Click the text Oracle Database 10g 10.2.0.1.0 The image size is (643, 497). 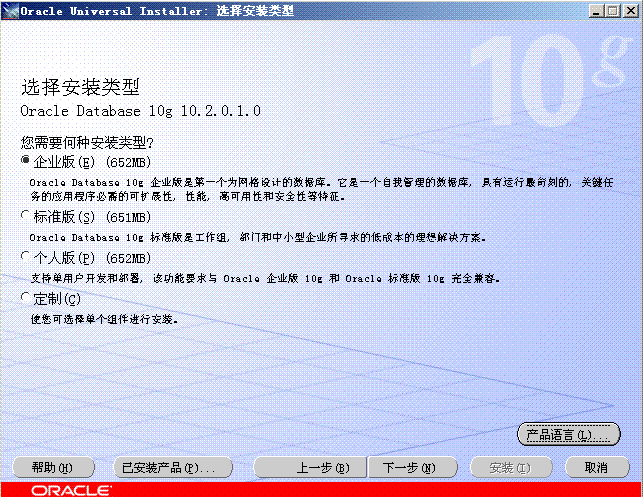point(141,111)
